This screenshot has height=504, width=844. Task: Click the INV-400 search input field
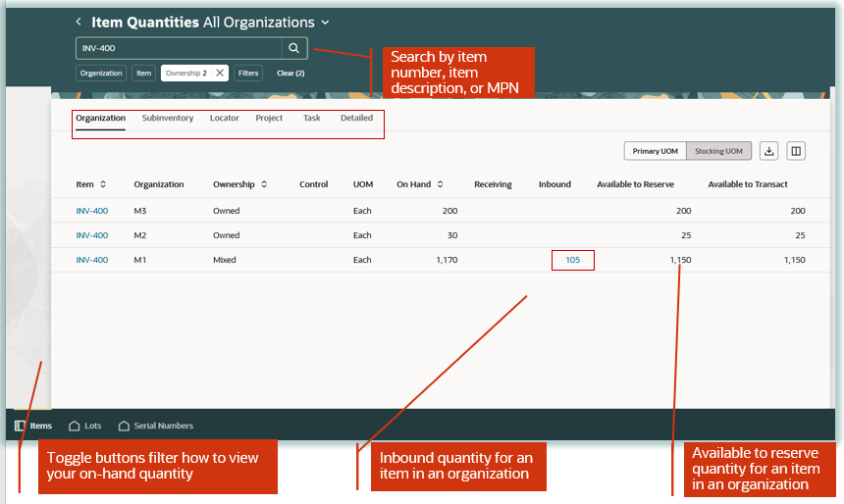180,48
